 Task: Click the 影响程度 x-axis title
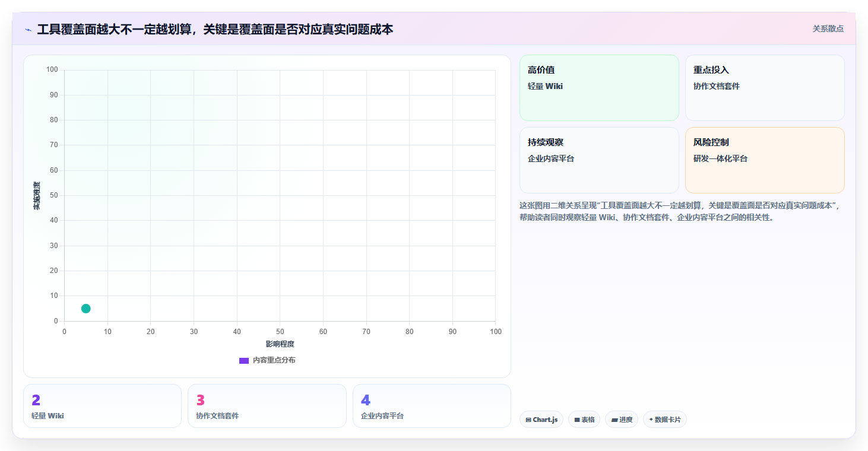pyautogui.click(x=280, y=344)
